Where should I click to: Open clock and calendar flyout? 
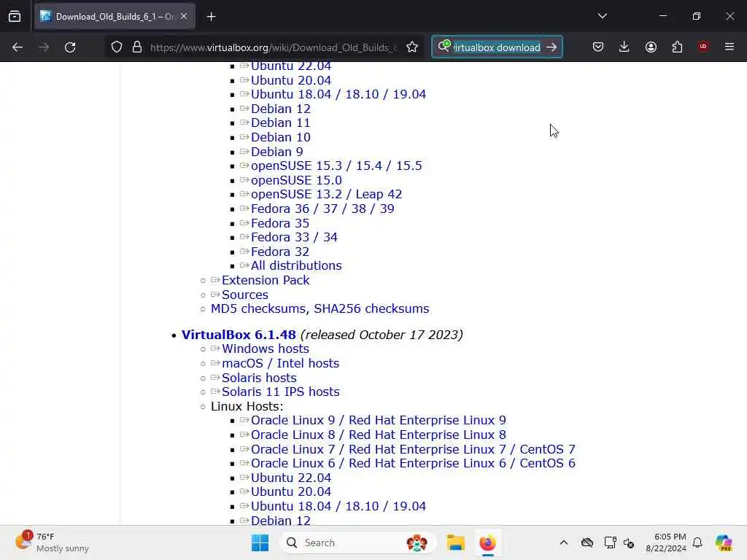[666, 542]
